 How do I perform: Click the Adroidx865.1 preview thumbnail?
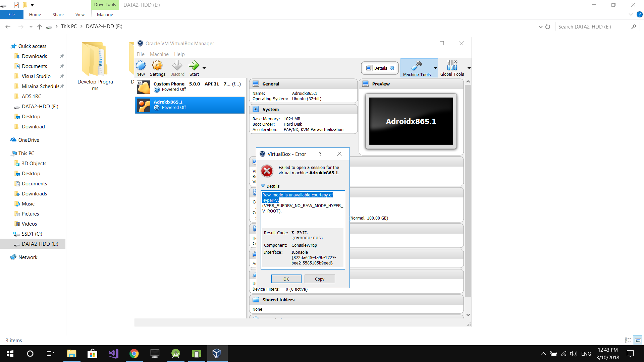[x=411, y=121]
